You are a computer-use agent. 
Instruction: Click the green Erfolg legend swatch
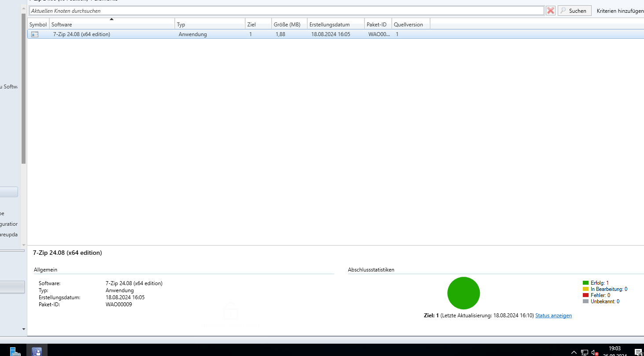tap(585, 283)
